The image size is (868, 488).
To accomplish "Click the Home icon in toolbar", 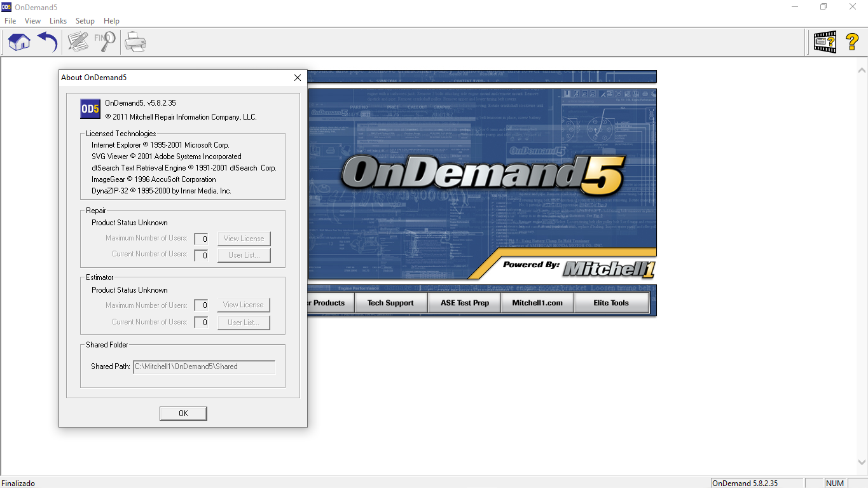I will pos(19,42).
